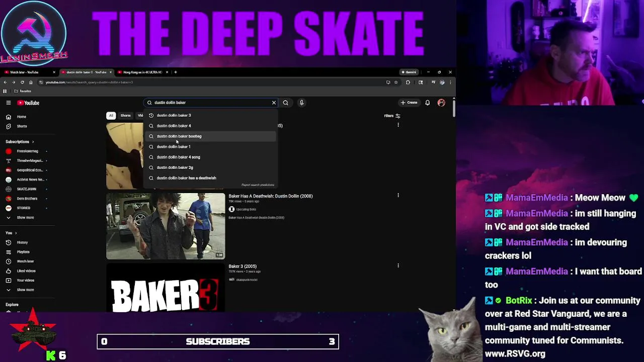Open the 'Baker Has A Deathwish: Dustin Dollin' thumbnail

[166, 226]
